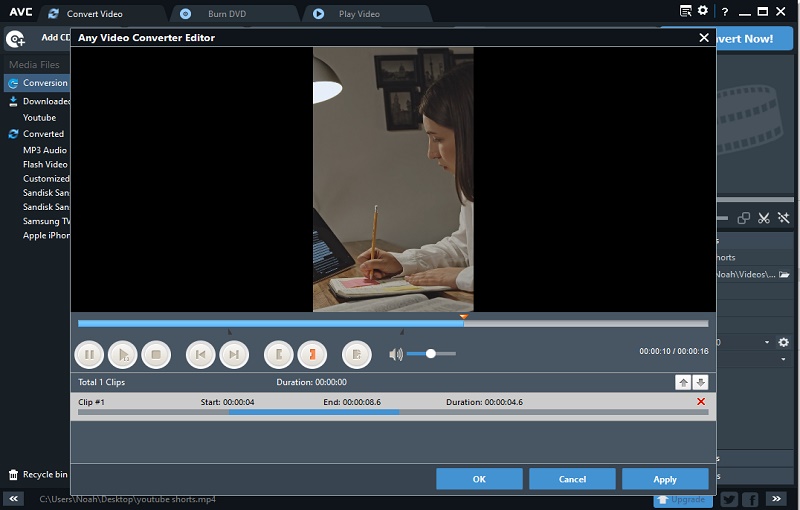Open Facebook share icon
Screen dimensions: 800x510
pos(751,499)
